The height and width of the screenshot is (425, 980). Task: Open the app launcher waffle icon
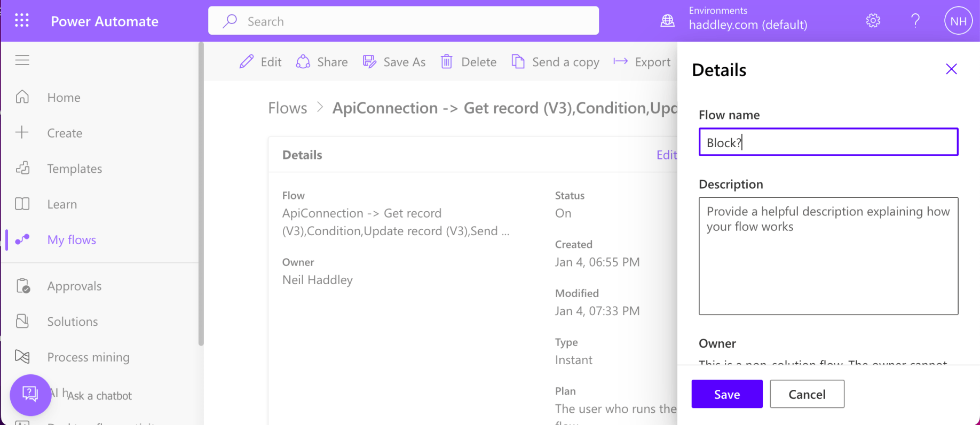(22, 21)
